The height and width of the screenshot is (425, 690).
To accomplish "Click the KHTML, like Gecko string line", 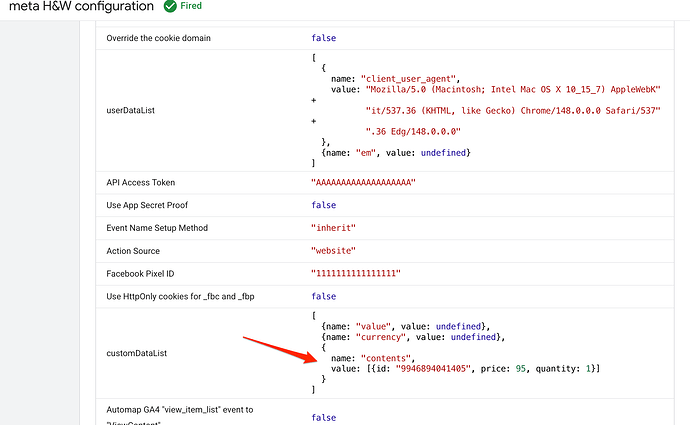I will pos(513,111).
